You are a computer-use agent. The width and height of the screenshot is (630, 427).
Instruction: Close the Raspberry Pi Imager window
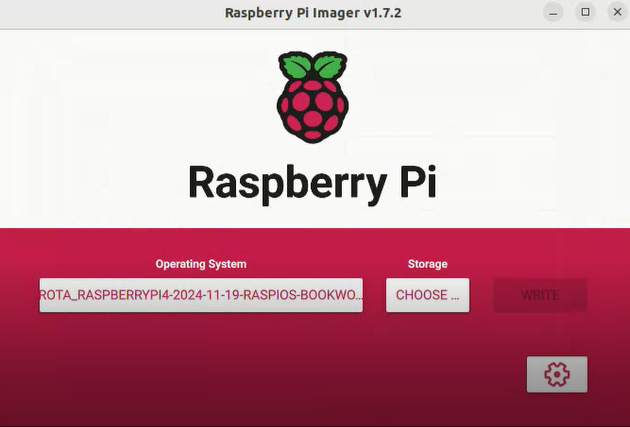[613, 12]
